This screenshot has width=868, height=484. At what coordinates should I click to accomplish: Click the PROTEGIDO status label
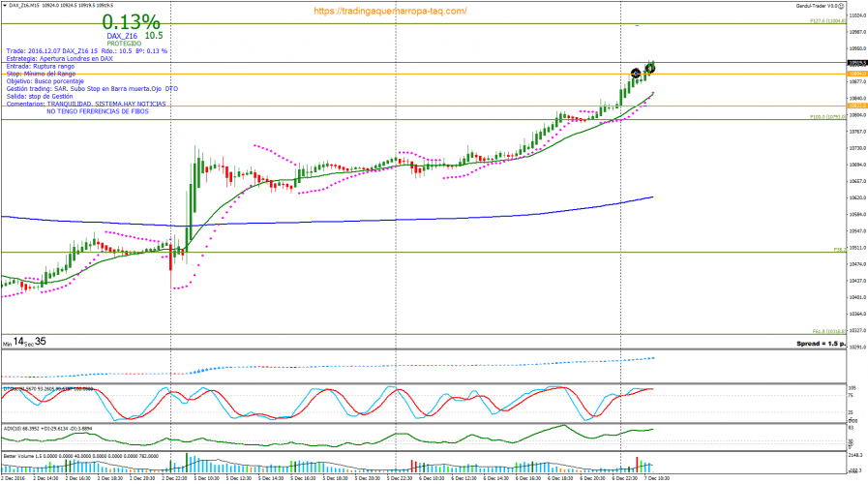122,44
